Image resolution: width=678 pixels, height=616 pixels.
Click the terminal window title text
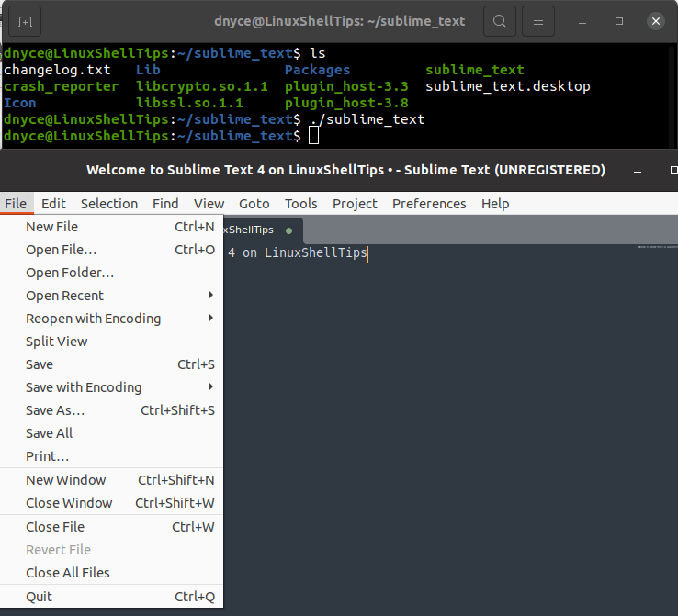point(339,21)
